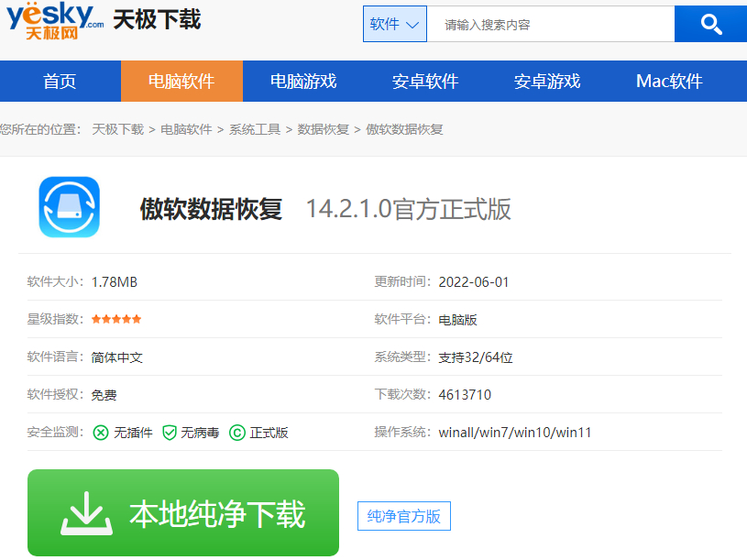Screen dimensions: 747x560
Task: Click the five-star rating stars
Action: point(116,319)
